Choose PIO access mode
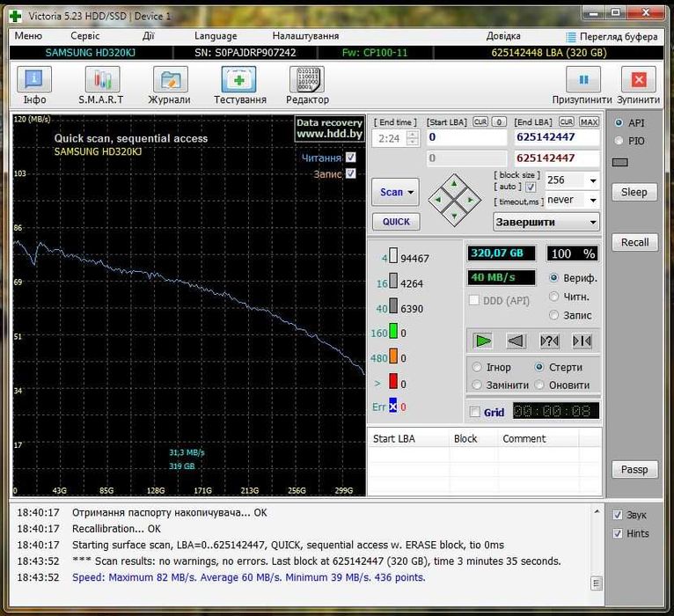674x616 pixels. [619, 141]
